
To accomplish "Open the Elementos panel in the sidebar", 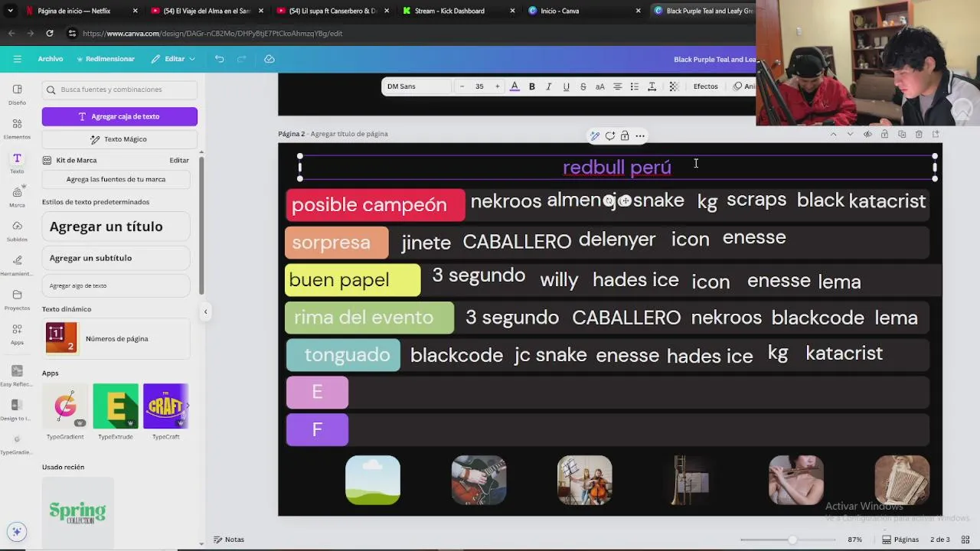I will tap(17, 129).
